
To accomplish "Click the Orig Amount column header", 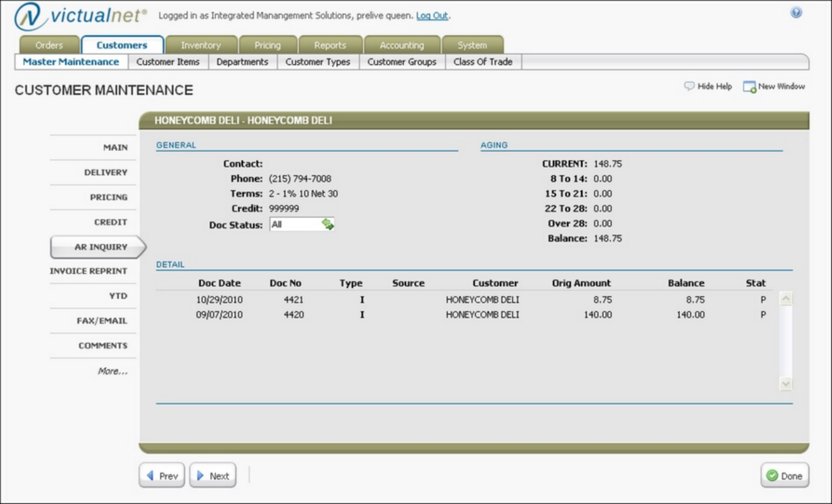I will [x=581, y=283].
